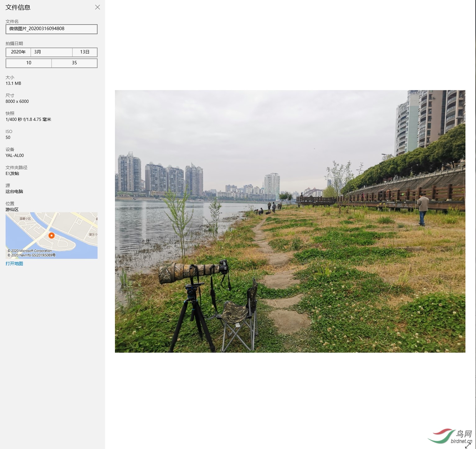Click the folder path E:\发帖
Viewport: 476px width, 449px height.
pos(12,173)
